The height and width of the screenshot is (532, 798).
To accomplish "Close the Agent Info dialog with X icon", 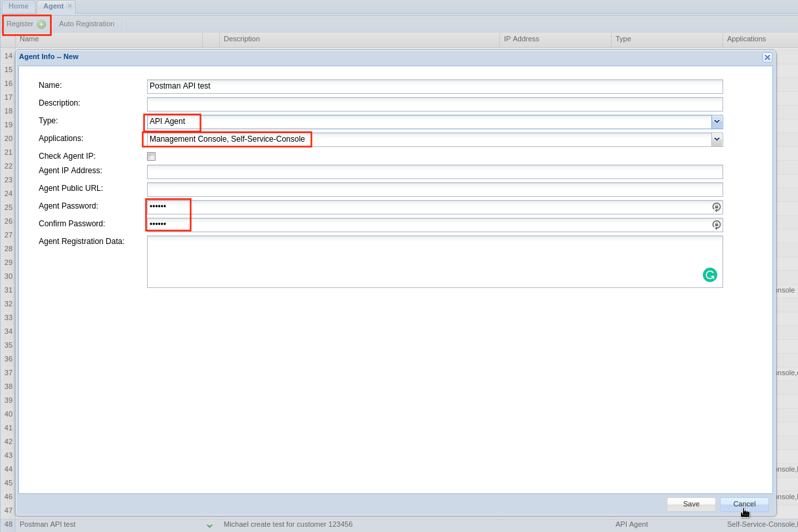I will 767,58.
